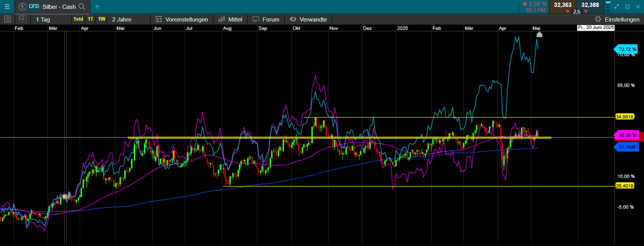Screen dimensions: 644x246
Task: Click the buy price 32,388
Action: pyautogui.click(x=590, y=5)
